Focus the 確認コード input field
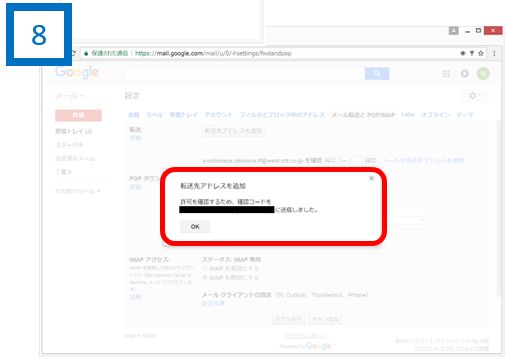The width and height of the screenshot is (507, 361). (x=342, y=161)
